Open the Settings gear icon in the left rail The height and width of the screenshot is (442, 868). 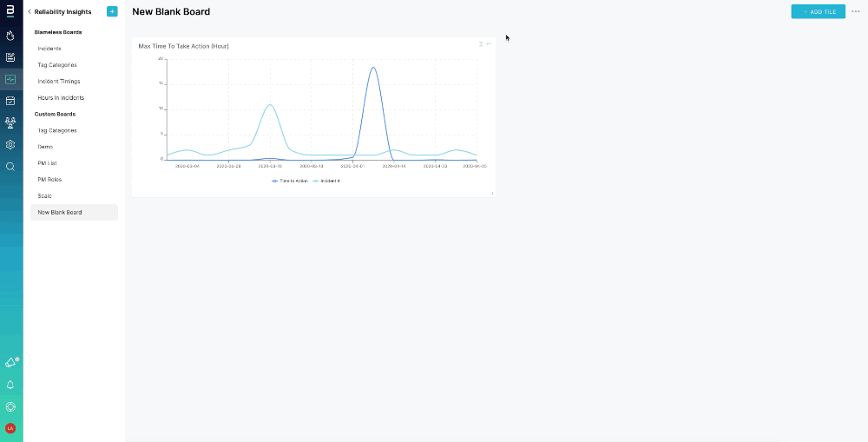pos(10,144)
